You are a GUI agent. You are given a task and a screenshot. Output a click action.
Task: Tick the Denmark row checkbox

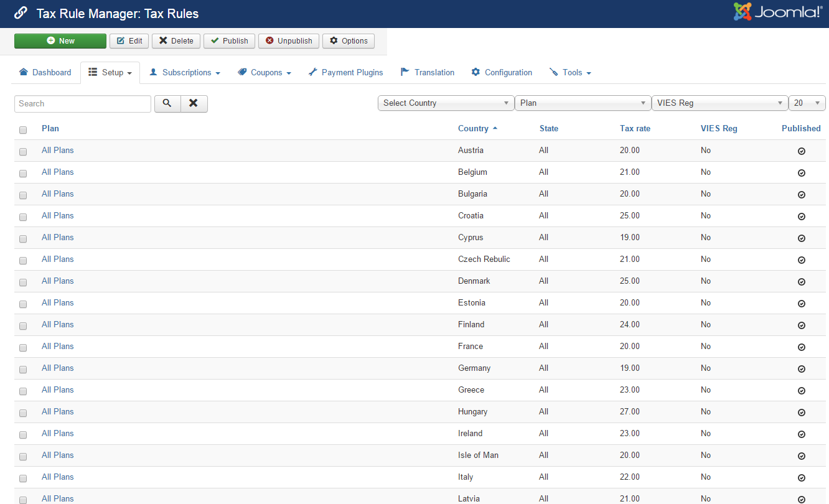23,282
